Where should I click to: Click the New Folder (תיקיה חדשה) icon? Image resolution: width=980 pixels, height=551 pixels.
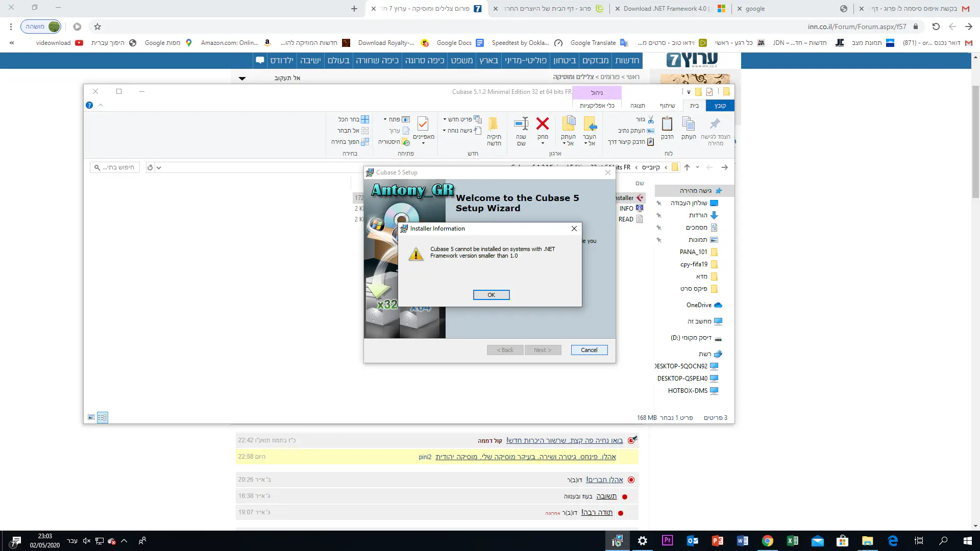coord(494,124)
